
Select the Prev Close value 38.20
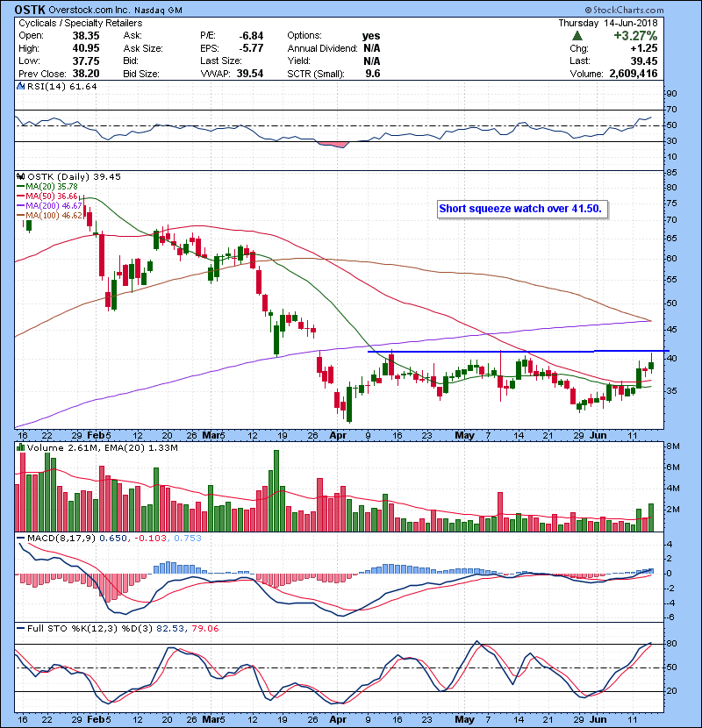coord(86,74)
